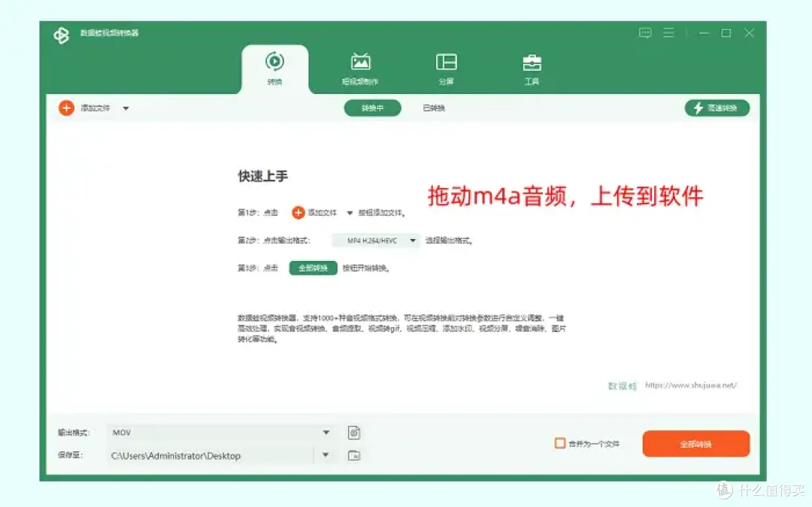The width and height of the screenshot is (812, 507).
Task: Minimize the converter window
Action: [x=704, y=33]
